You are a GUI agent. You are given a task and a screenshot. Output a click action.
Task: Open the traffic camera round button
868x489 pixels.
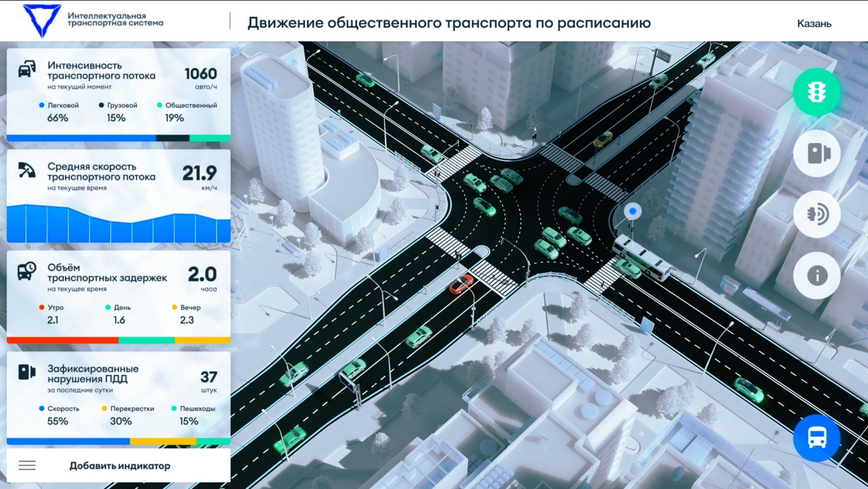click(816, 153)
